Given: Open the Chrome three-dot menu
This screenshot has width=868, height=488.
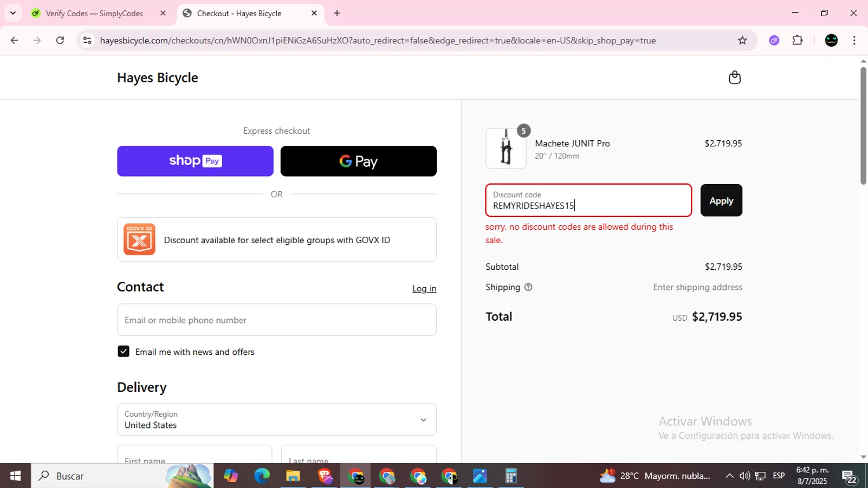Looking at the screenshot, I should 854,41.
